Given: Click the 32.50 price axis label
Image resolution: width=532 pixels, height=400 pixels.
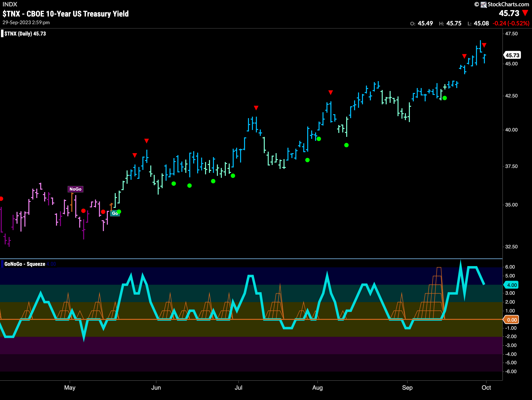Looking at the screenshot, I should 512,247.
